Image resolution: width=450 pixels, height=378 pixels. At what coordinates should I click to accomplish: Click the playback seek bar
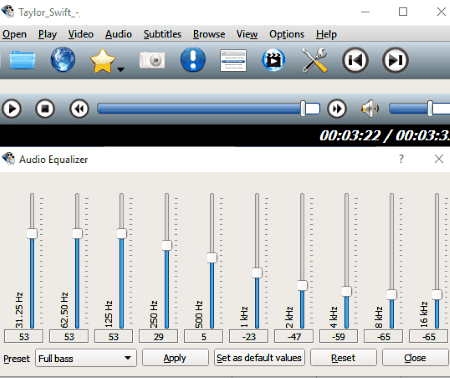[x=209, y=109]
